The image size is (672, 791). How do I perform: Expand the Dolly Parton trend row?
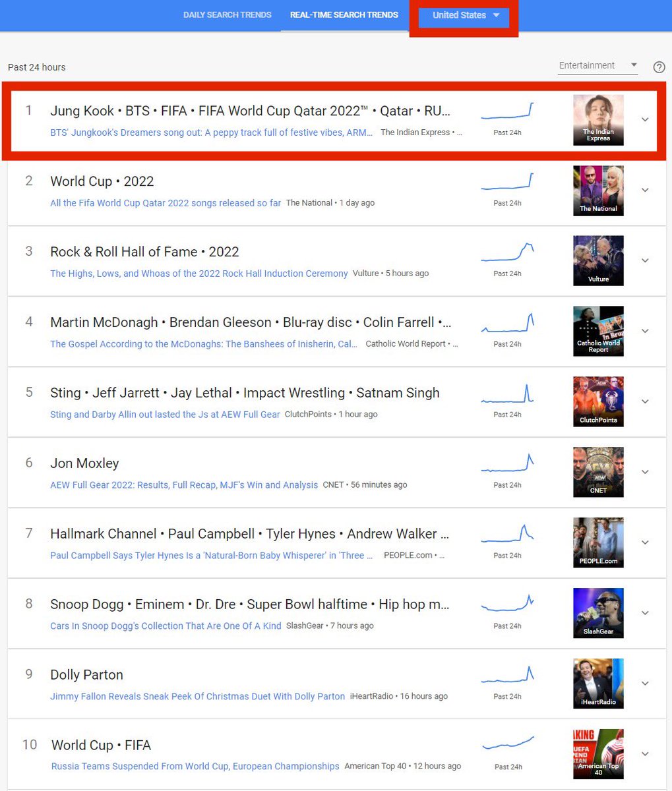coord(645,684)
